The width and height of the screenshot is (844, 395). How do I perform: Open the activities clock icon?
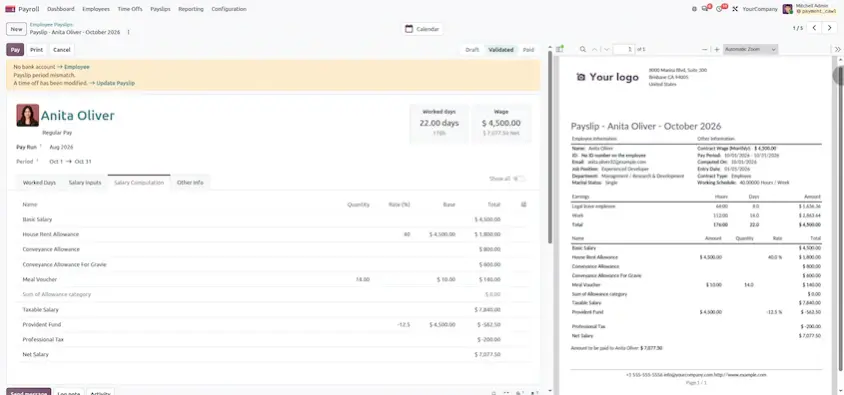(x=720, y=9)
